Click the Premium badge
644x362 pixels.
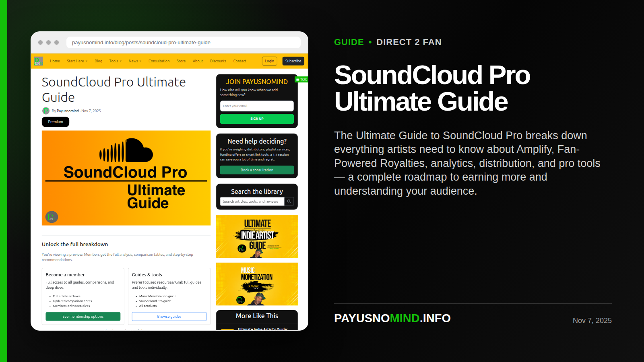56,122
